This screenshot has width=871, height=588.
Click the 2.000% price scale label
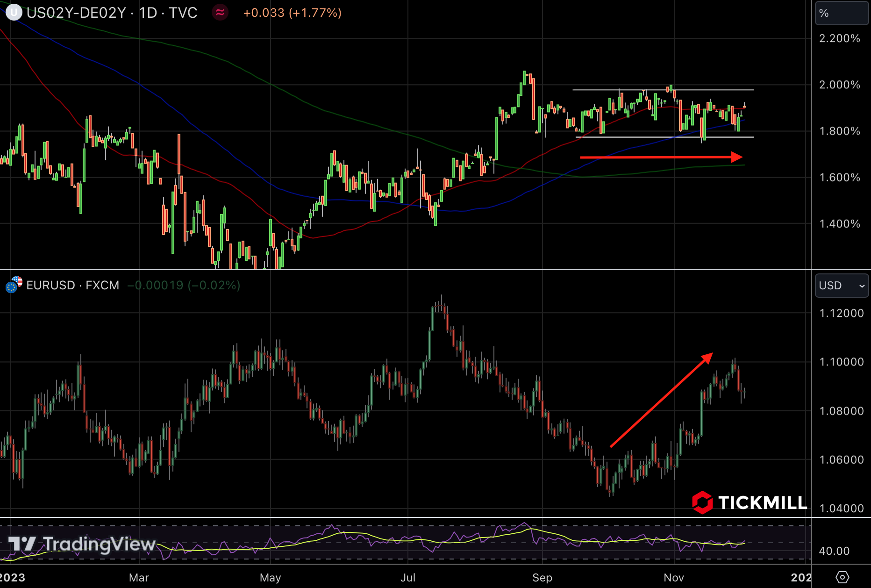point(840,85)
